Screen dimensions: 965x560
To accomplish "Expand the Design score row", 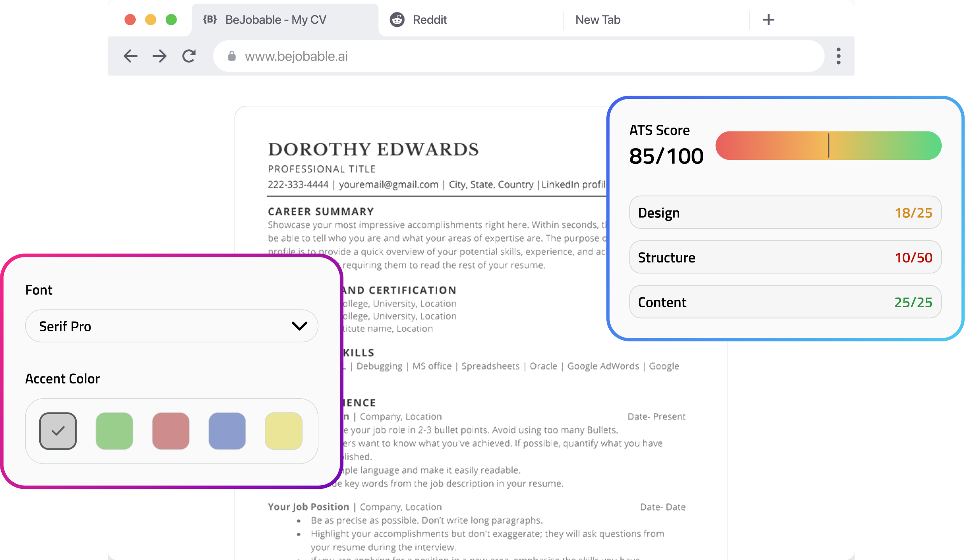I will (785, 212).
